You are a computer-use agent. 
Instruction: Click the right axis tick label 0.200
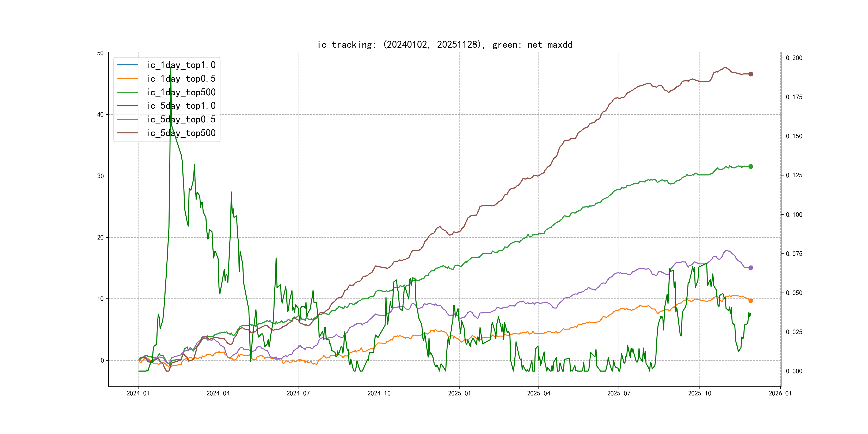(x=794, y=58)
